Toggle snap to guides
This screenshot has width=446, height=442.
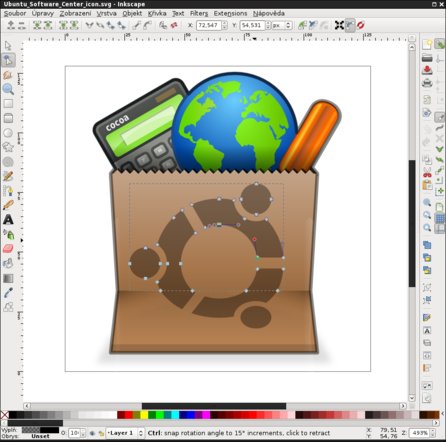coord(440,229)
